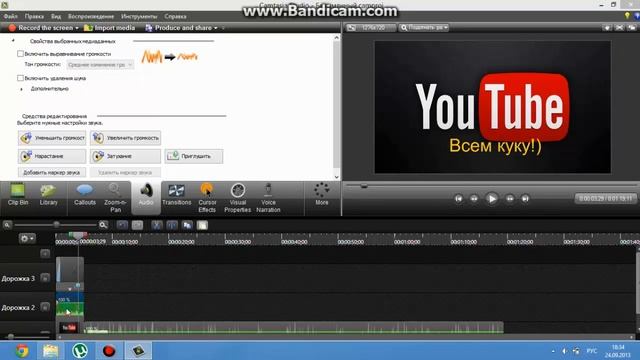Click Увеличить громкость button

pos(125,138)
